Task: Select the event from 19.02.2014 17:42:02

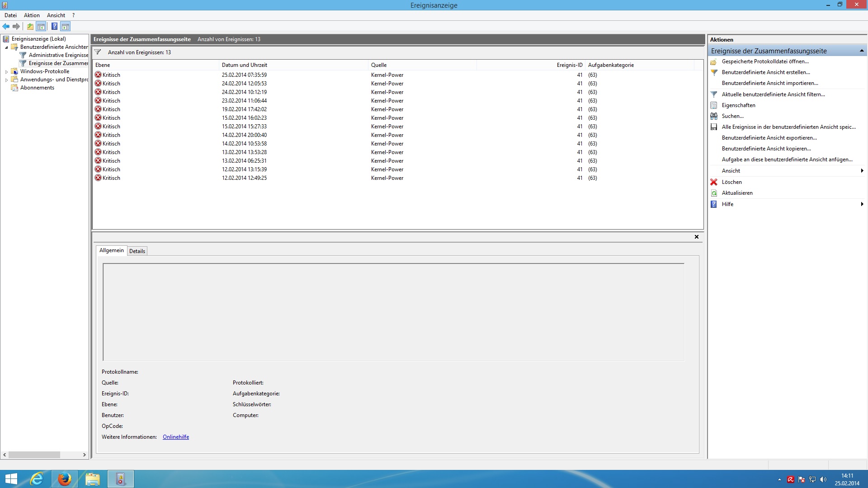Action: click(x=244, y=109)
